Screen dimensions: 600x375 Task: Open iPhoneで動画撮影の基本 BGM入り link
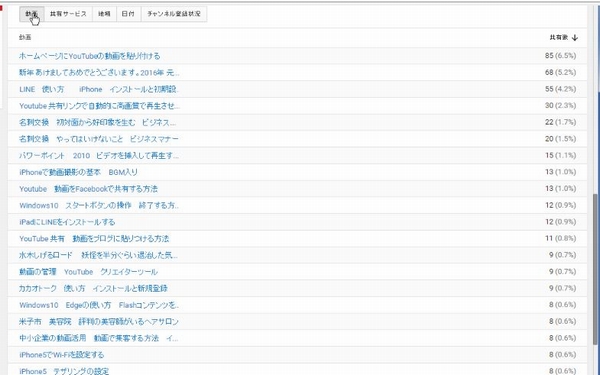pos(78,172)
